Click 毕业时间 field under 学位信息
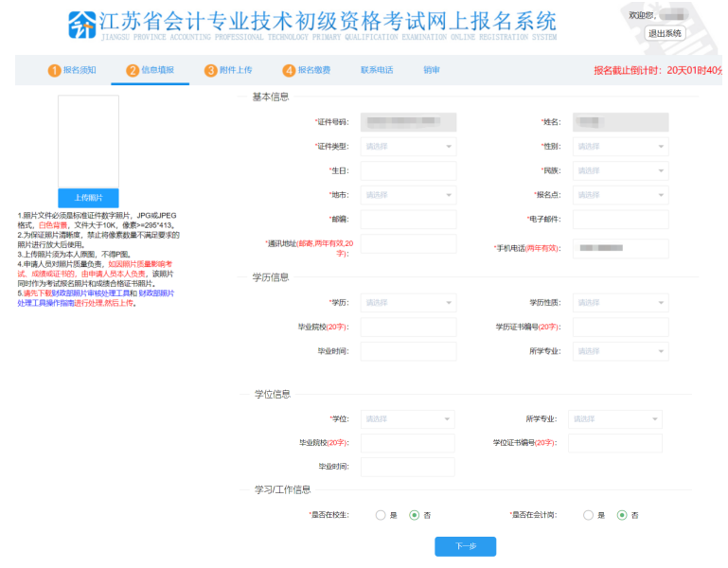Screen dimensions: 728x568 tap(407, 467)
